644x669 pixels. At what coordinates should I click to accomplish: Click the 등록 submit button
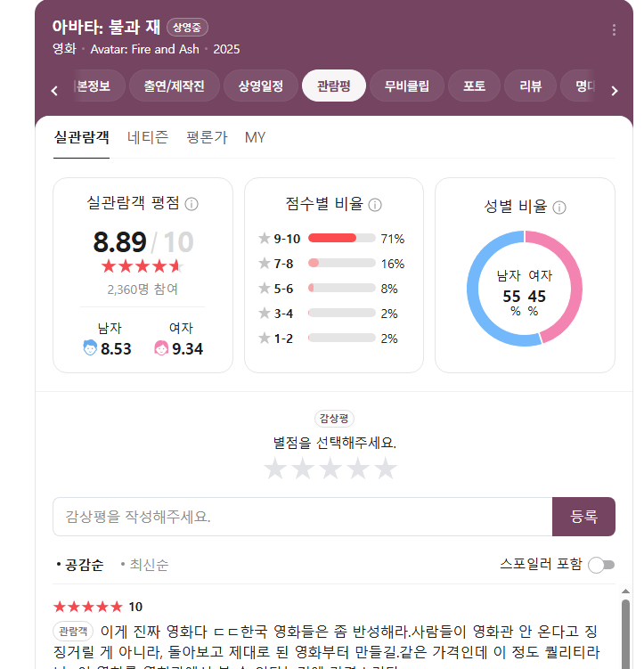583,517
